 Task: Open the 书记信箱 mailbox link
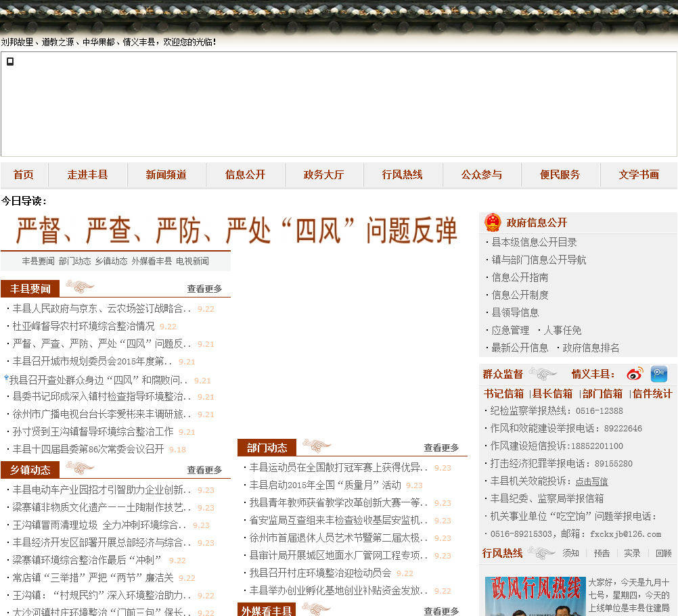pyautogui.click(x=503, y=394)
